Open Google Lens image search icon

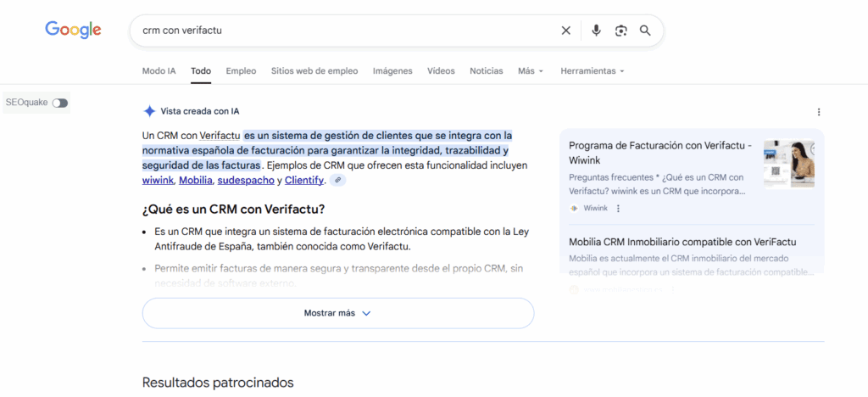[x=620, y=31]
